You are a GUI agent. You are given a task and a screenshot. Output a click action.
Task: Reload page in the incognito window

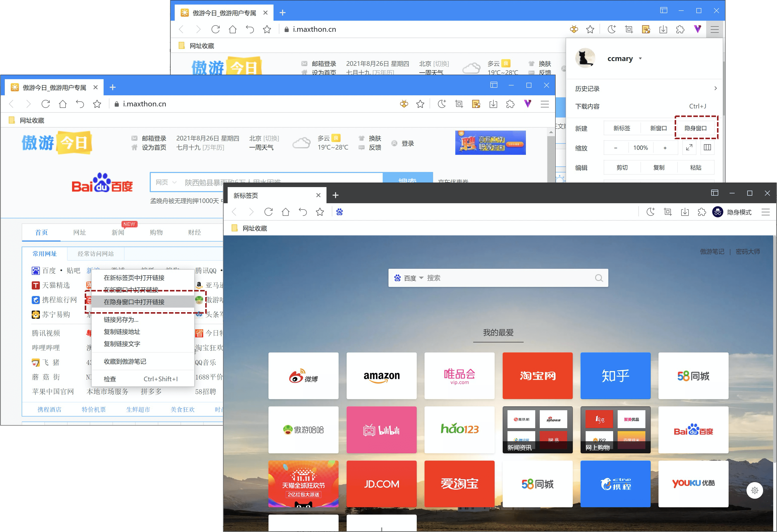tap(268, 212)
